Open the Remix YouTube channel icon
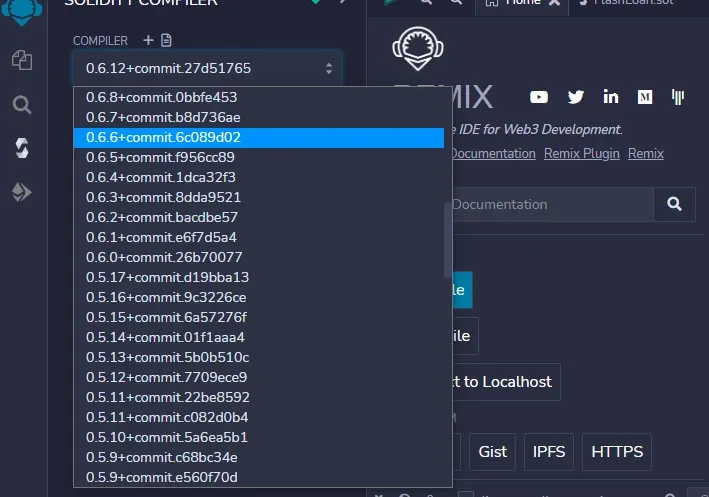The image size is (709, 497). [539, 97]
